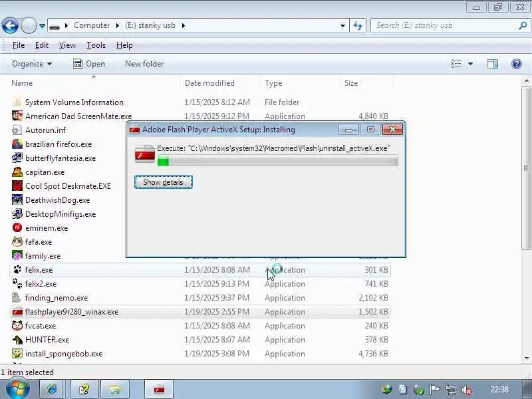Viewport: 532px width, 399px height.
Task: Click the Back navigation arrow
Action: (10, 25)
